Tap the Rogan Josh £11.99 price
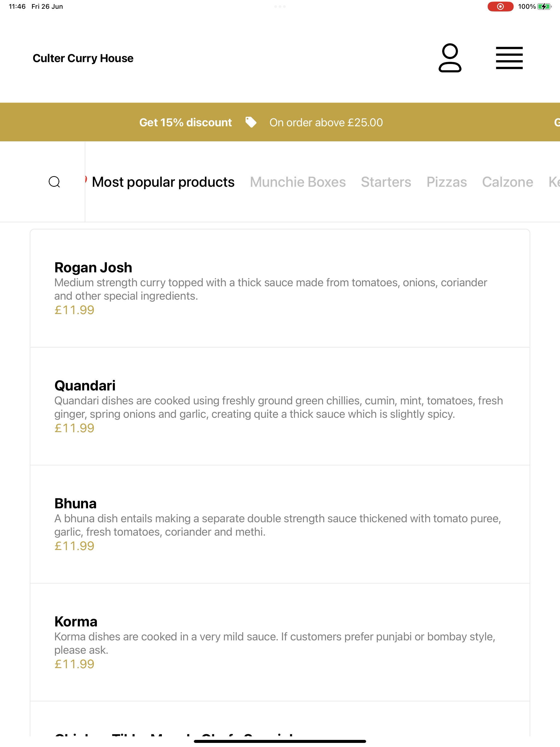This screenshot has height=747, width=560. click(x=74, y=310)
